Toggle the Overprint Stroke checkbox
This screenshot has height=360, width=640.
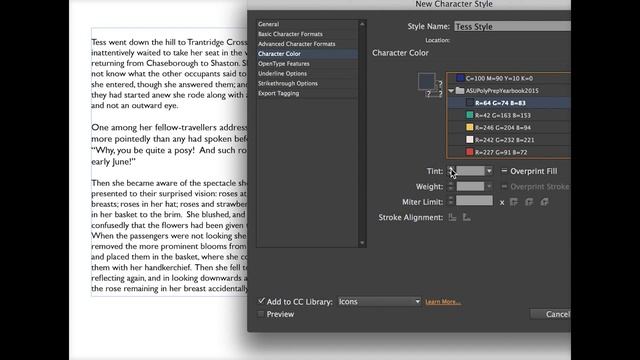tap(504, 187)
